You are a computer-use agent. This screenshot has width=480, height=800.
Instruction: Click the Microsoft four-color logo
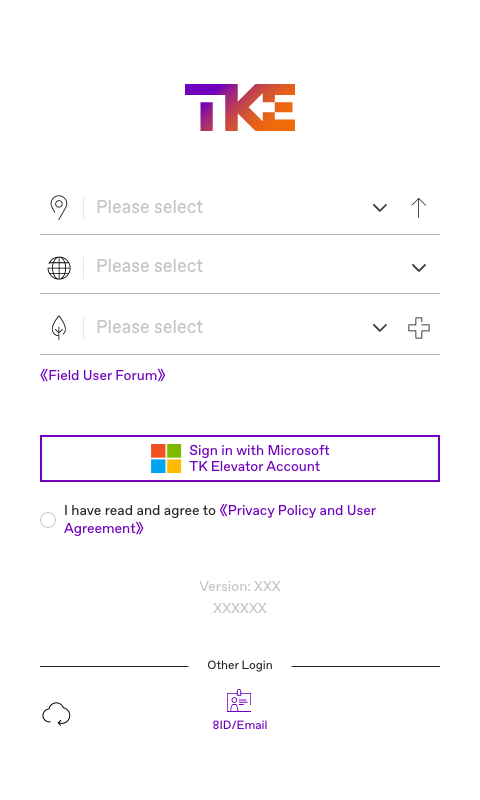(166, 458)
